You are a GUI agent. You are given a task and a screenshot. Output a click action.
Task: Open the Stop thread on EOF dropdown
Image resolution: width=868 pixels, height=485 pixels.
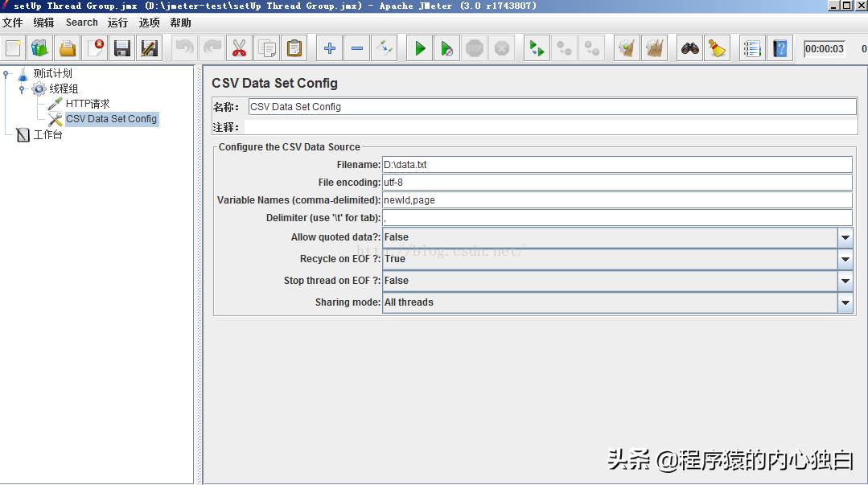(845, 282)
